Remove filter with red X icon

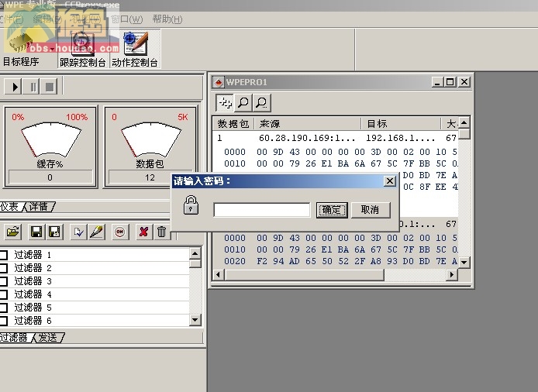pos(143,232)
